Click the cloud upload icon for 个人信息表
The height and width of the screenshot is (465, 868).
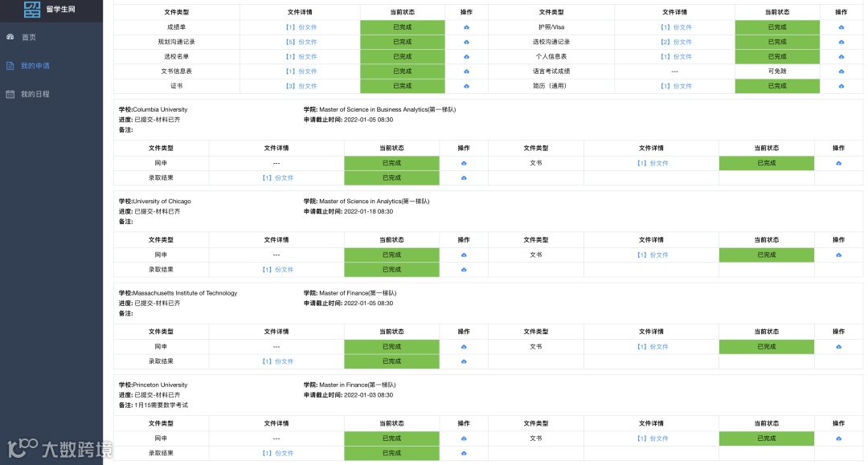pyautogui.click(x=841, y=56)
